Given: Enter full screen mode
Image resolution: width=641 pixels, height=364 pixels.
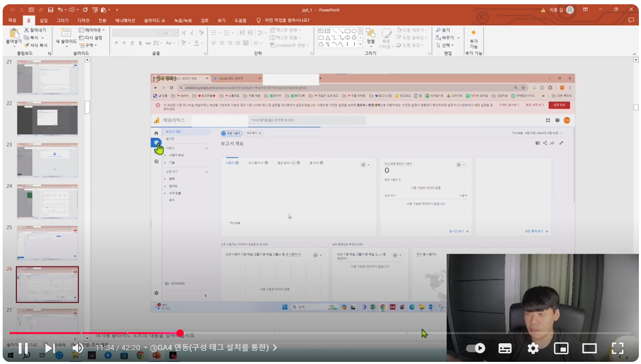Looking at the screenshot, I should point(617,349).
